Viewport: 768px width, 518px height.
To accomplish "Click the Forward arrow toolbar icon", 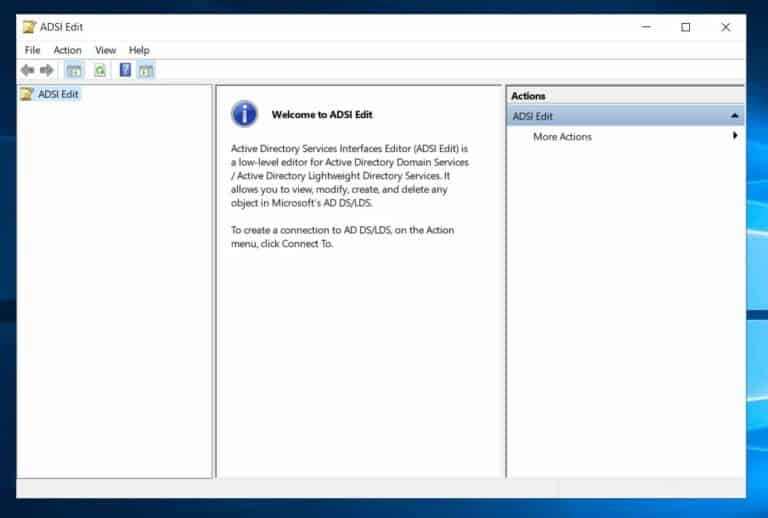I will pyautogui.click(x=47, y=71).
